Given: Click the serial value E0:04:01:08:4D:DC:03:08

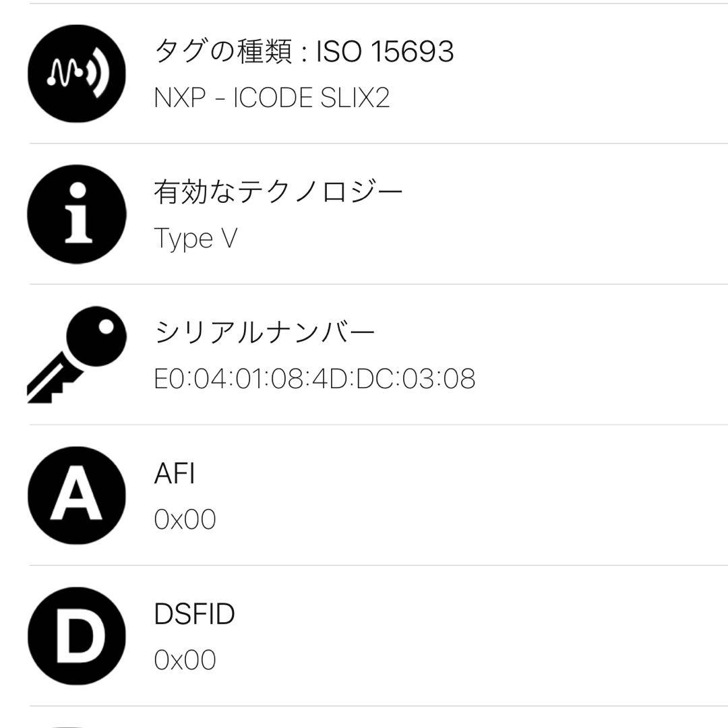Looking at the screenshot, I should (x=315, y=379).
